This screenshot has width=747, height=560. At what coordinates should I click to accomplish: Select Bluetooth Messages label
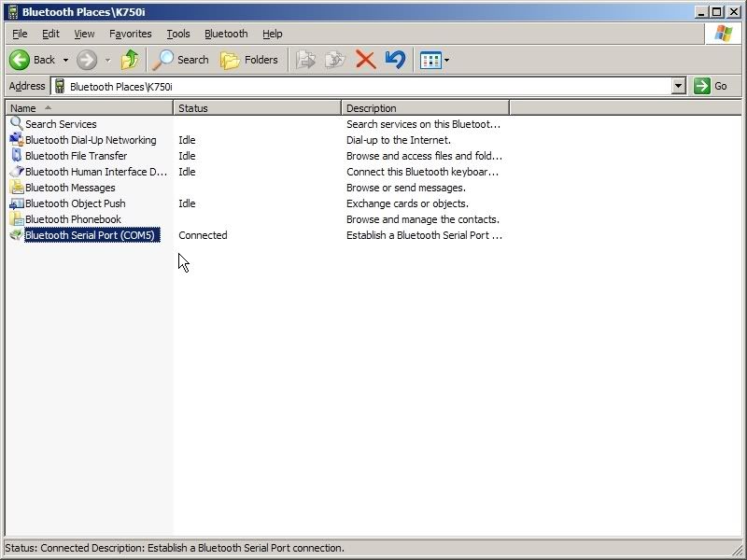click(x=70, y=188)
